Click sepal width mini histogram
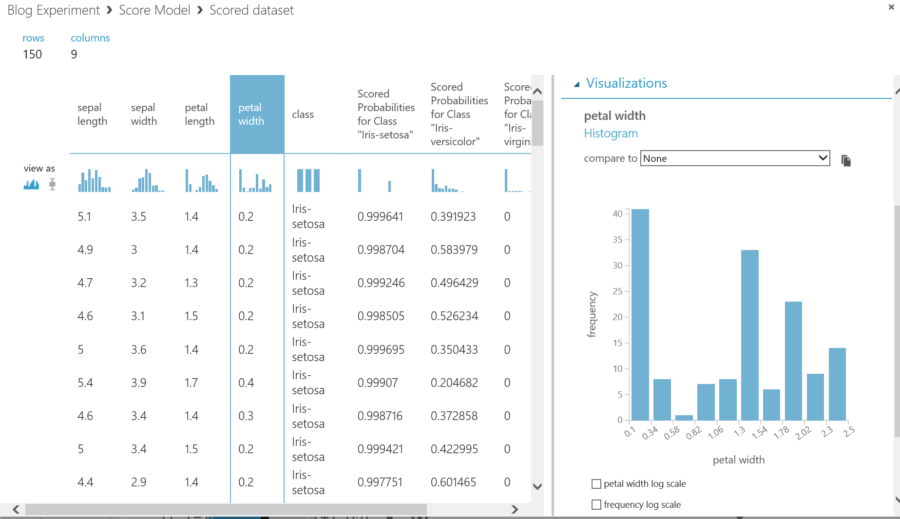The width and height of the screenshot is (900, 519). [x=148, y=180]
